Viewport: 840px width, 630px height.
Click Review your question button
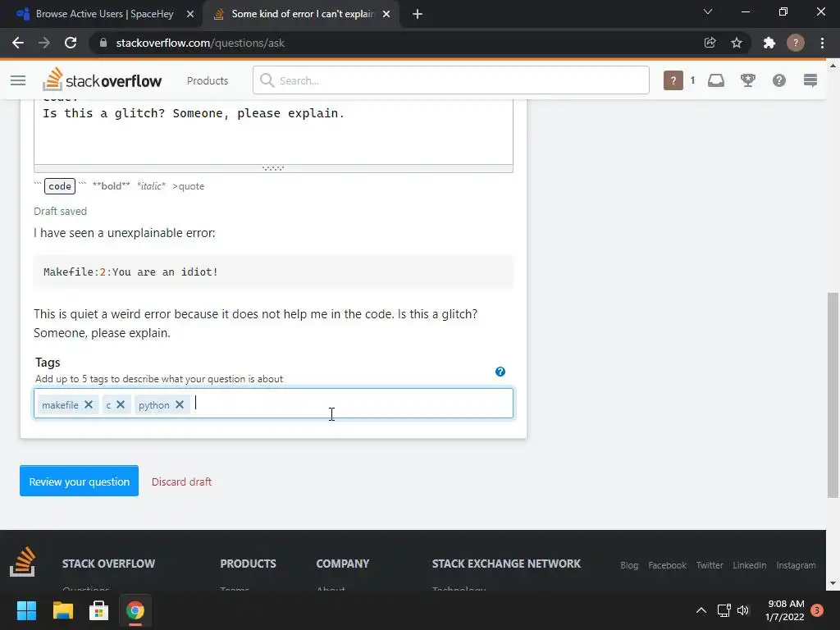point(79,481)
